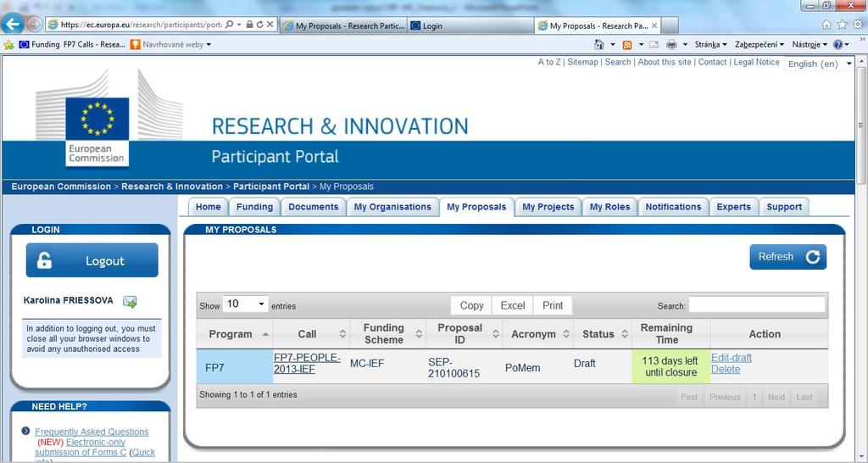Click the Copy table button
The width and height of the screenshot is (868, 463).
point(471,305)
